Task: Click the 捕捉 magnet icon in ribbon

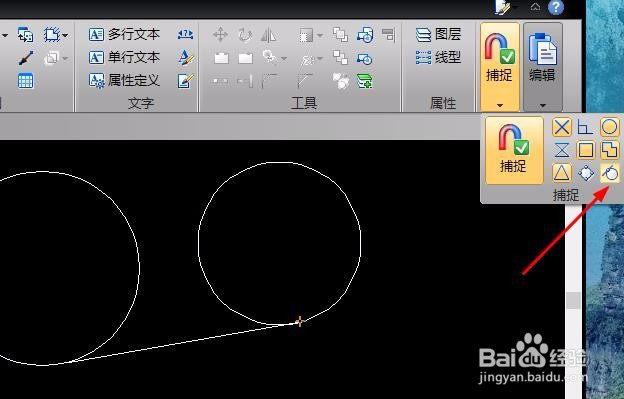Action: point(500,49)
